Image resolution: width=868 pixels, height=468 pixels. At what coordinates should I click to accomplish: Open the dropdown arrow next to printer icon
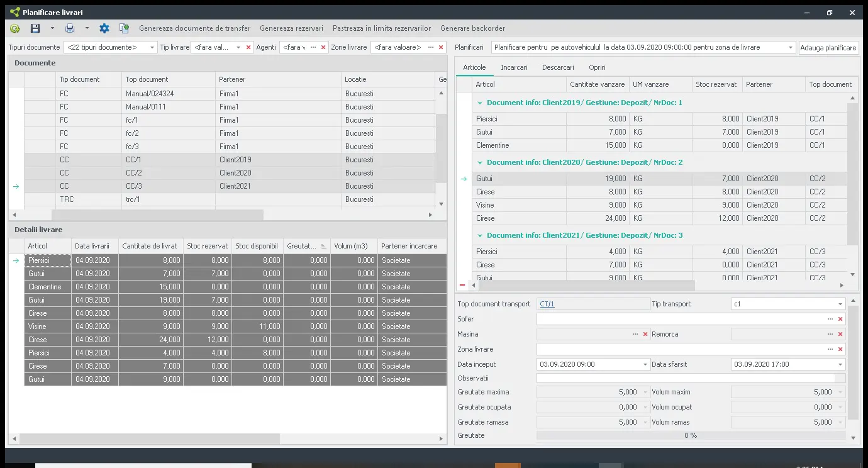pos(87,28)
